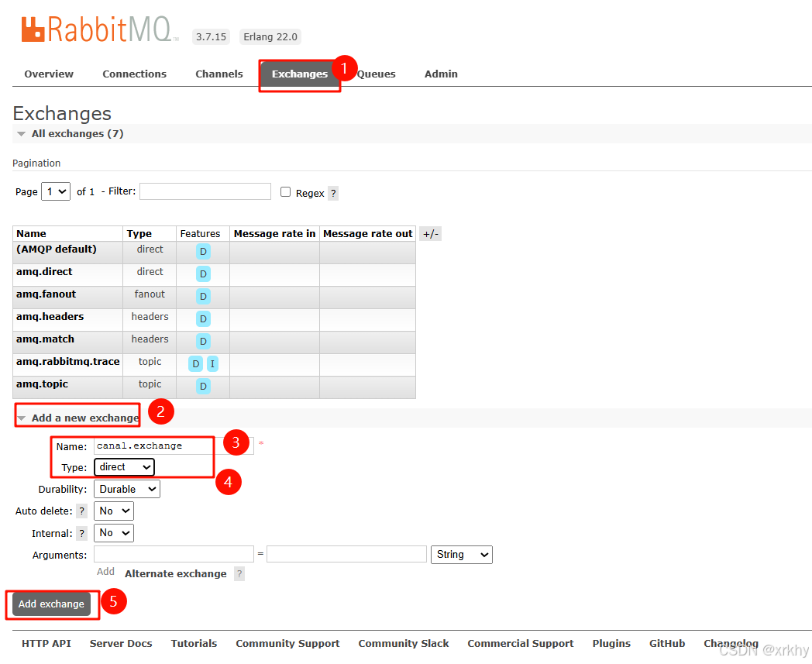
Task: Sort by the Type column header
Action: (x=139, y=233)
